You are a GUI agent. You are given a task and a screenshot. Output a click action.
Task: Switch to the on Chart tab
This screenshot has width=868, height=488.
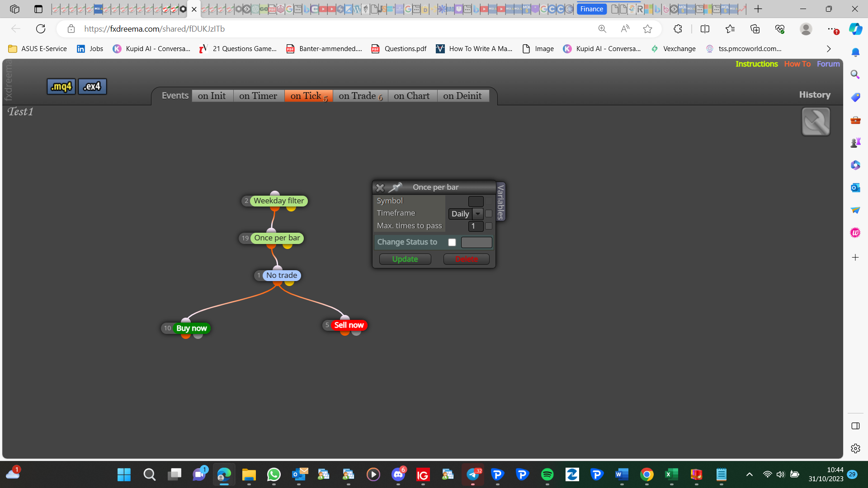[x=412, y=96]
